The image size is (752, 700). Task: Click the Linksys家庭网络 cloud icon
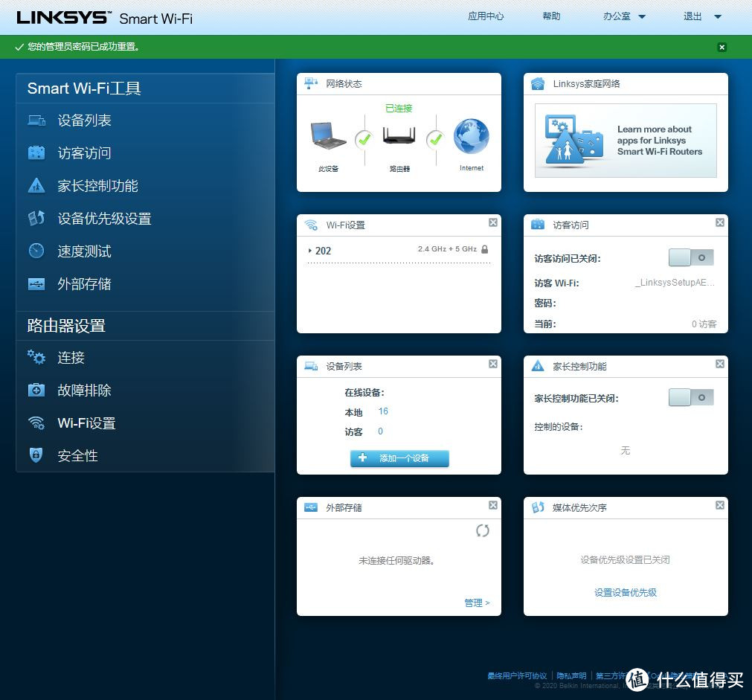(x=538, y=83)
